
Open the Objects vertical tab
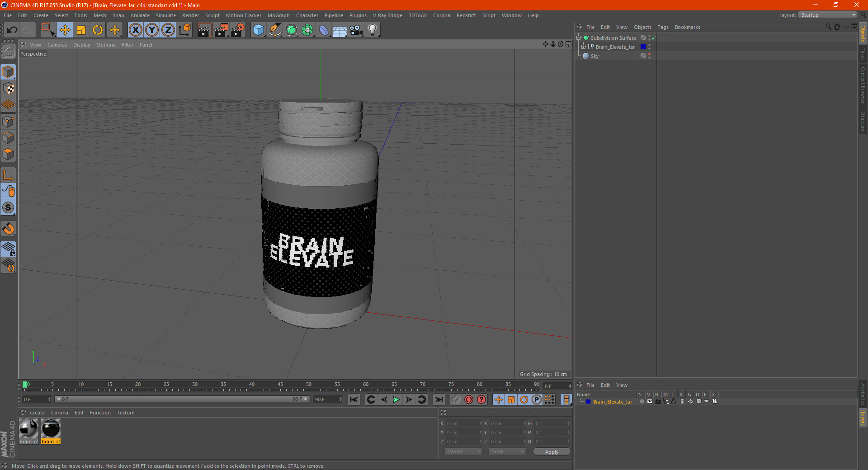pyautogui.click(x=863, y=34)
